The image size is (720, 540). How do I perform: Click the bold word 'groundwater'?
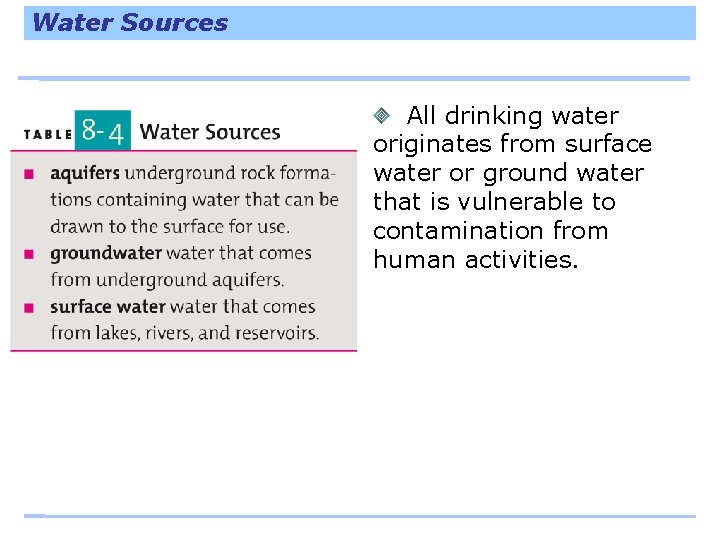pos(106,253)
